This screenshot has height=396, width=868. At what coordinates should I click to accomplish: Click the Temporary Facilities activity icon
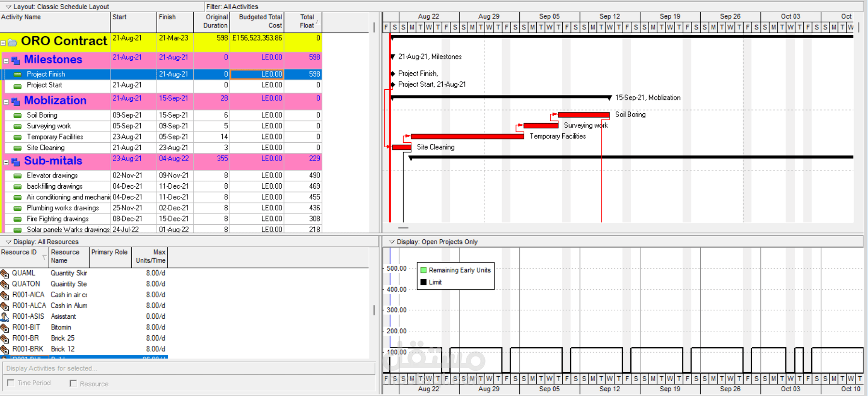[x=17, y=137]
